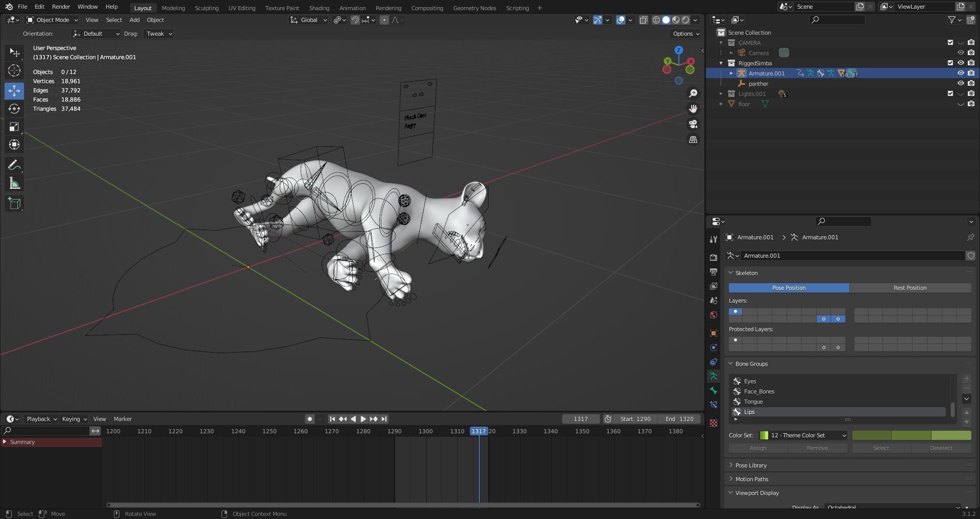
Task: Click the Rest Position button
Action: click(910, 288)
